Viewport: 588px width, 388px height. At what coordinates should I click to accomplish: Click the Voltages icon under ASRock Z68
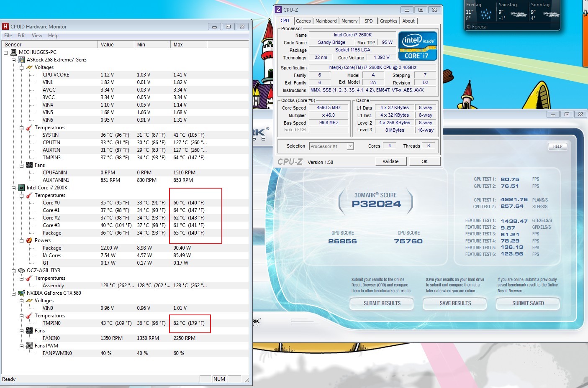coord(29,67)
